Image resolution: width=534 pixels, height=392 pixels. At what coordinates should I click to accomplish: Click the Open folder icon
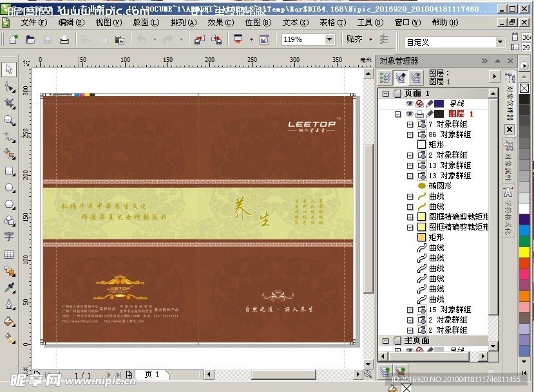click(x=30, y=39)
